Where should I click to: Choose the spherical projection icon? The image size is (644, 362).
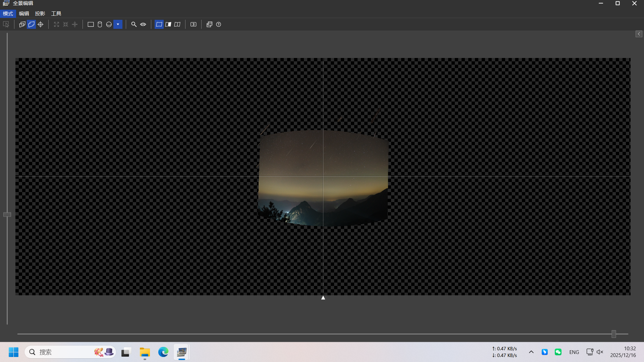point(109,24)
